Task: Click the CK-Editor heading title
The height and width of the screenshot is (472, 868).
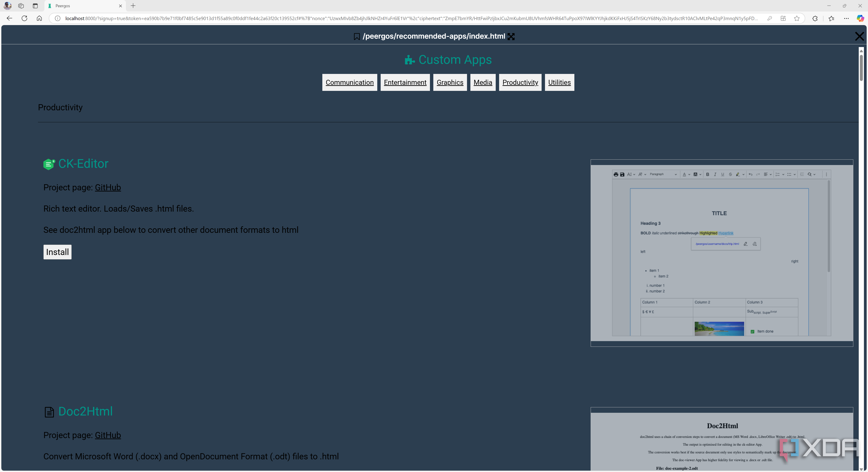Action: click(83, 164)
